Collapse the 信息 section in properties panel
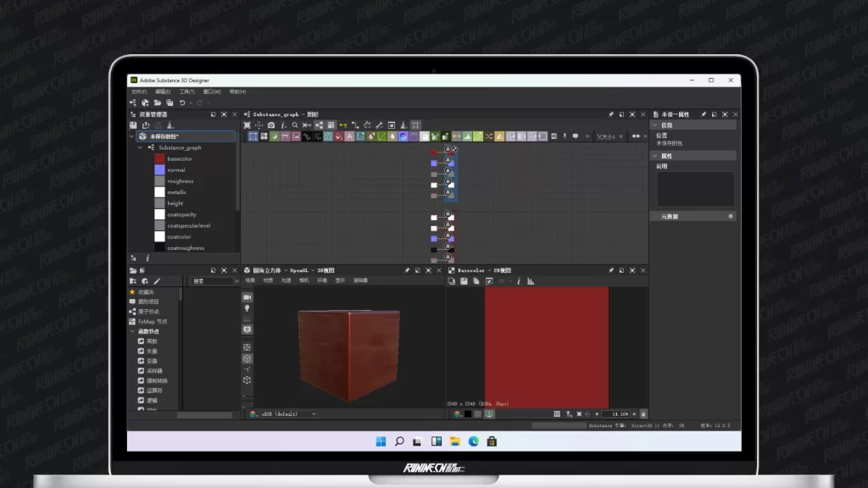Viewport: 868px width, 488px height. pos(654,125)
